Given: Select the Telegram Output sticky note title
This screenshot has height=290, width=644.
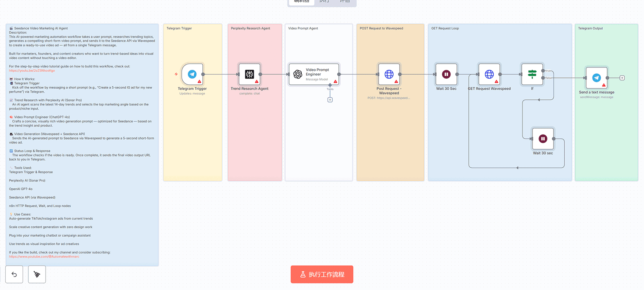Looking at the screenshot, I should 590,28.
